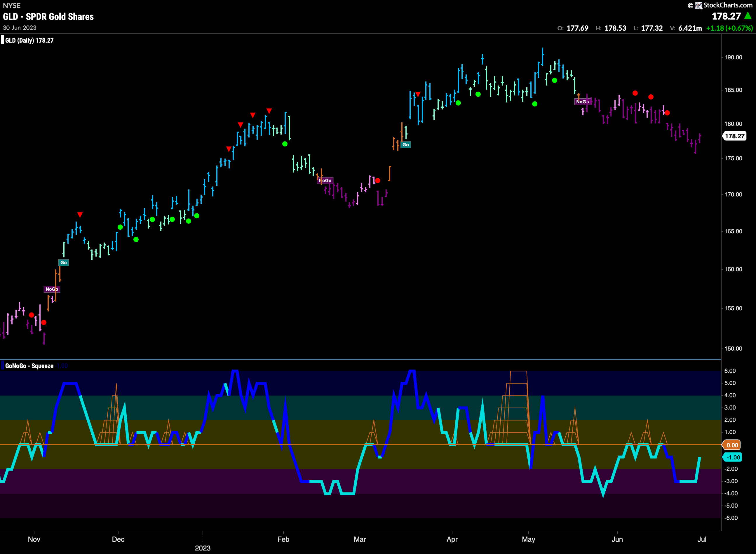Click the large 178.27 last price

(727, 16)
